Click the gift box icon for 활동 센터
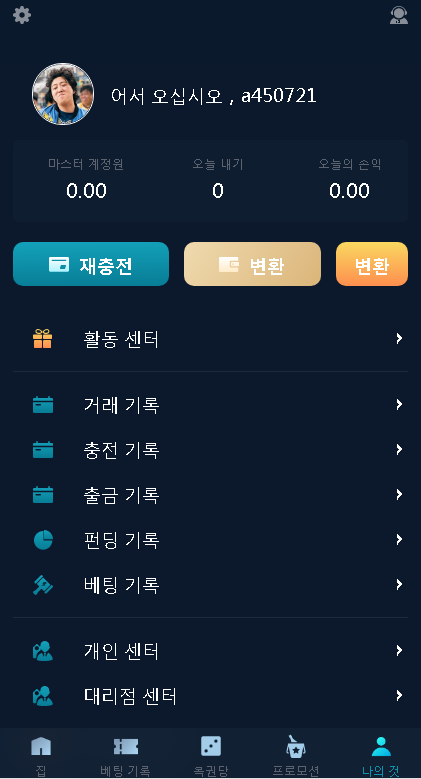 43,339
